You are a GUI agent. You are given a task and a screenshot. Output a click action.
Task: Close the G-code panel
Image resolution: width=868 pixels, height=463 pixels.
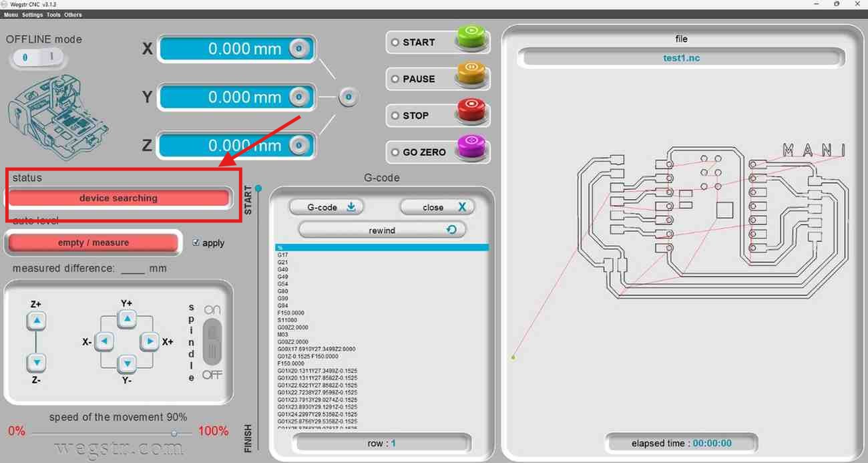(x=437, y=207)
